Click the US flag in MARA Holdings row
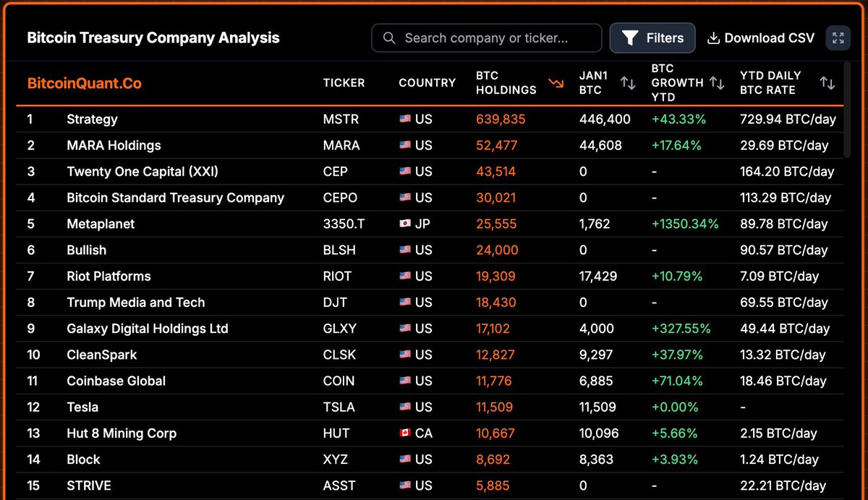Viewport: 868px width, 500px height. click(405, 145)
